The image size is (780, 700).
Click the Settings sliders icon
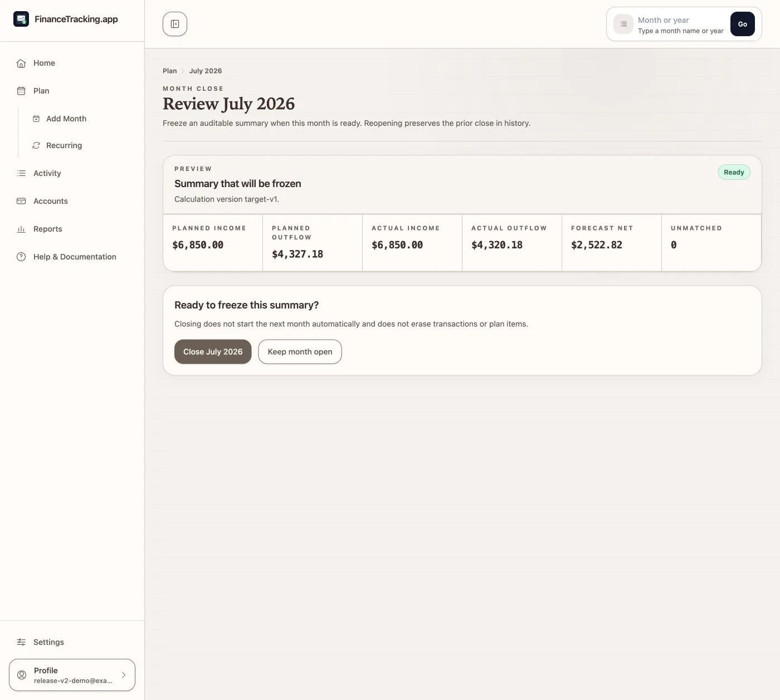(x=21, y=642)
